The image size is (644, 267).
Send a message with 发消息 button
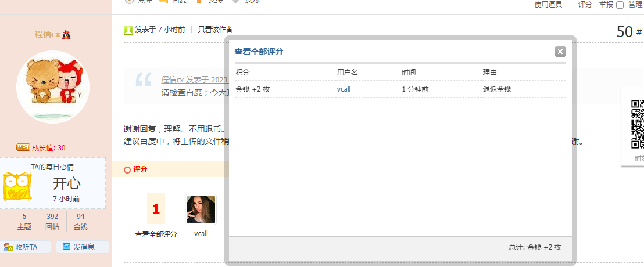tap(82, 247)
